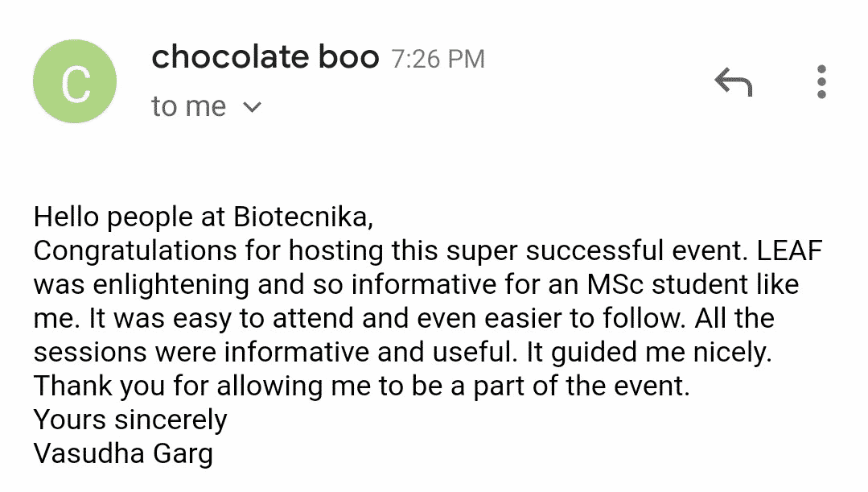The width and height of the screenshot is (868, 492).
Task: Click the word 'Biotecnika' in the greeting
Action: 302,217
